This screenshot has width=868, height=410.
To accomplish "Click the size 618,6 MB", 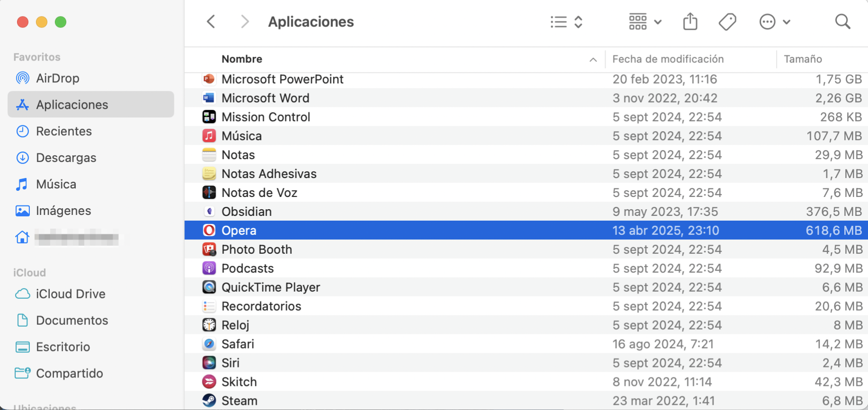I will click(x=834, y=231).
